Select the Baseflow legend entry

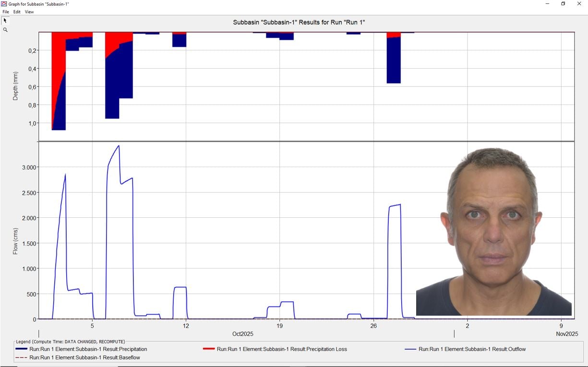click(x=84, y=357)
